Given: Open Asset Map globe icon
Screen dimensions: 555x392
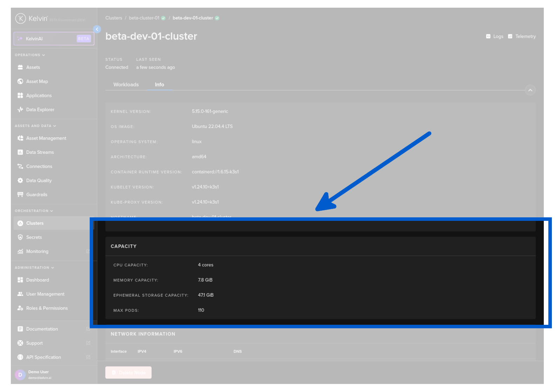Looking at the screenshot, I should 20,81.
